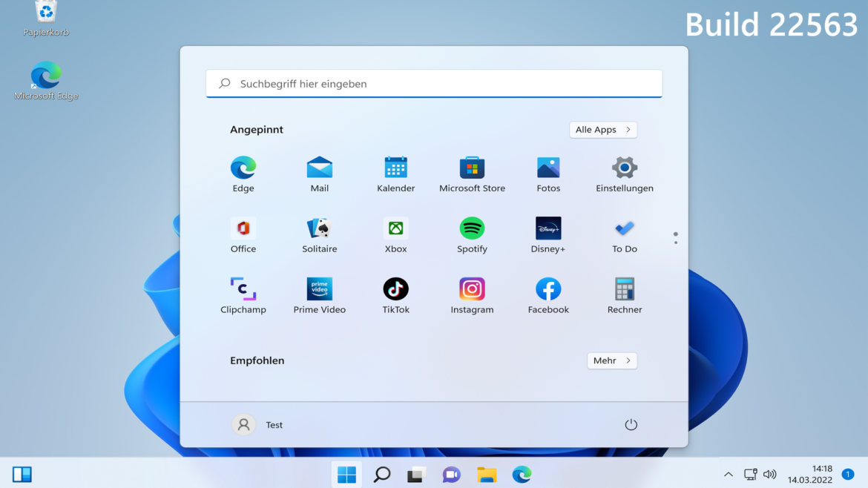
Task: Open the Test user account menu
Action: [x=257, y=425]
